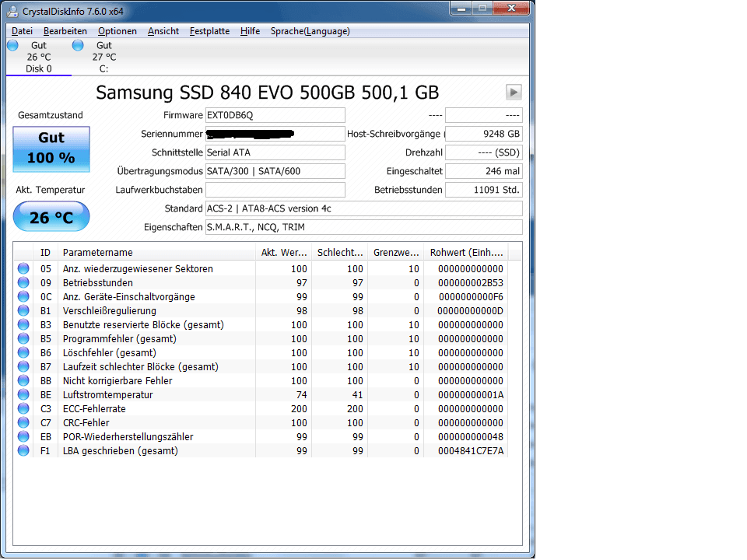
Task: Open the Datei menu
Action: [22, 31]
